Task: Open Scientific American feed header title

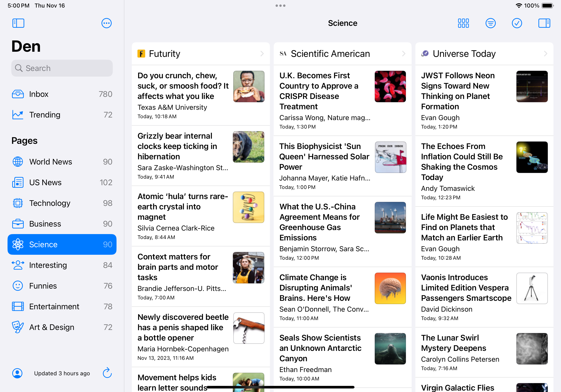Action: [x=330, y=54]
